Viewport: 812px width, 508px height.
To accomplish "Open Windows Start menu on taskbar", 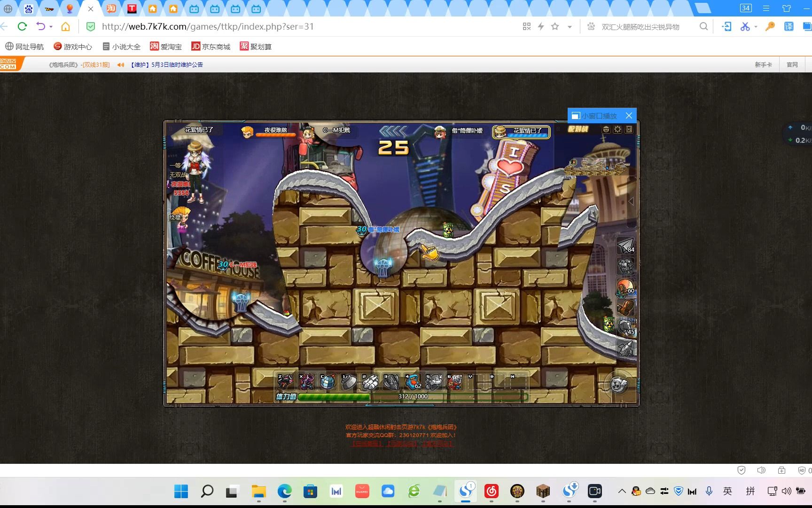I will coord(181,492).
